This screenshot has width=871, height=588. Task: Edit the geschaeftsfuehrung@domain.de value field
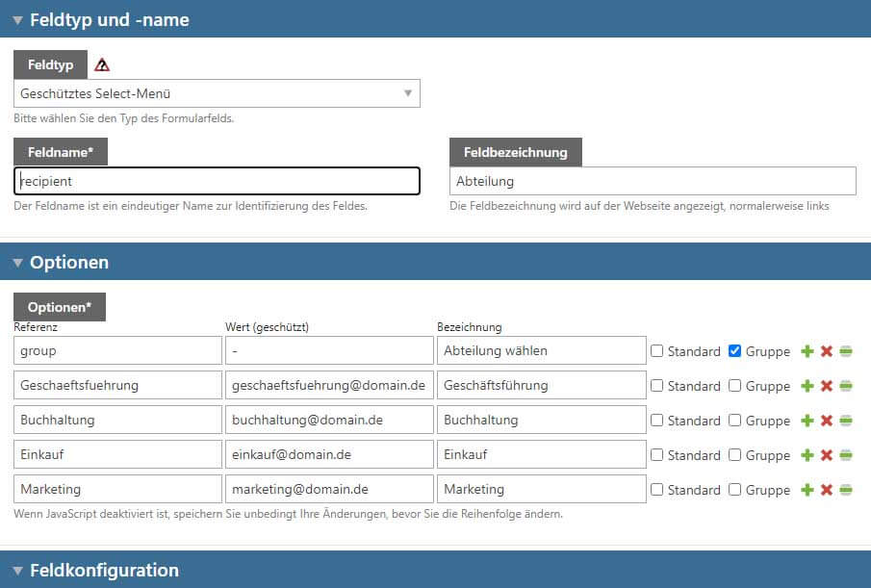click(x=329, y=385)
